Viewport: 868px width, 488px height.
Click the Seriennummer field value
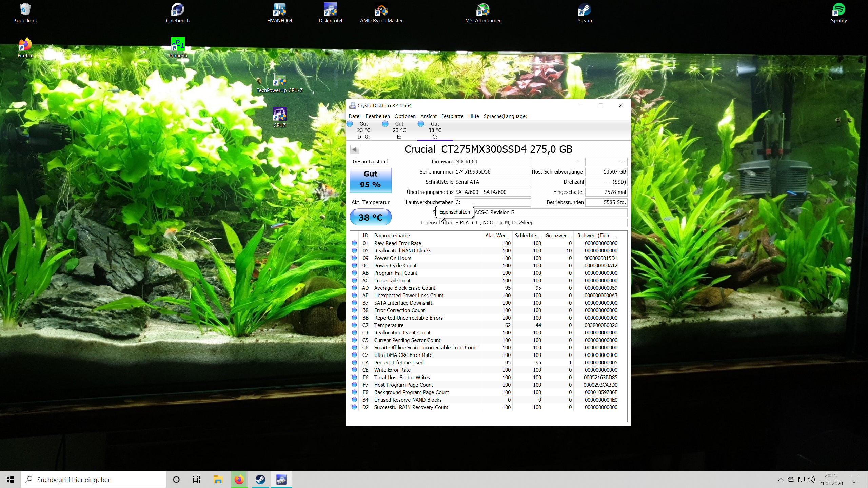click(x=492, y=172)
